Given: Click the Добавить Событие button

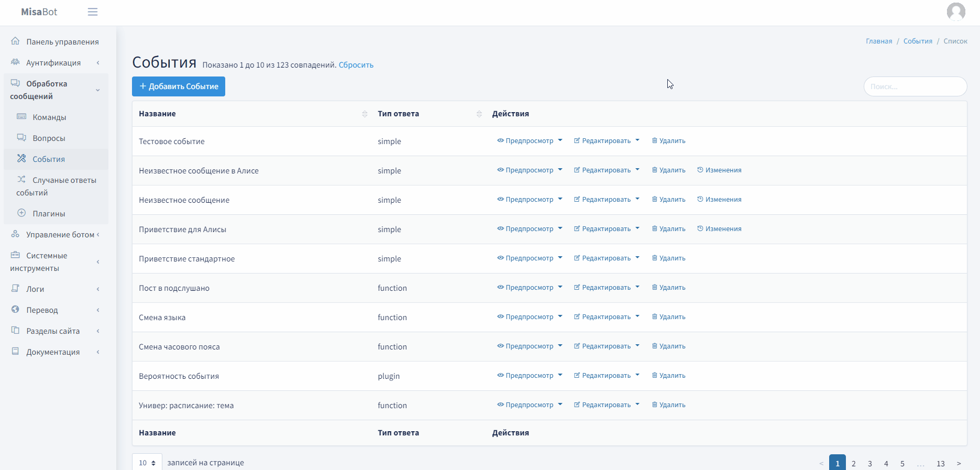Looking at the screenshot, I should (179, 86).
